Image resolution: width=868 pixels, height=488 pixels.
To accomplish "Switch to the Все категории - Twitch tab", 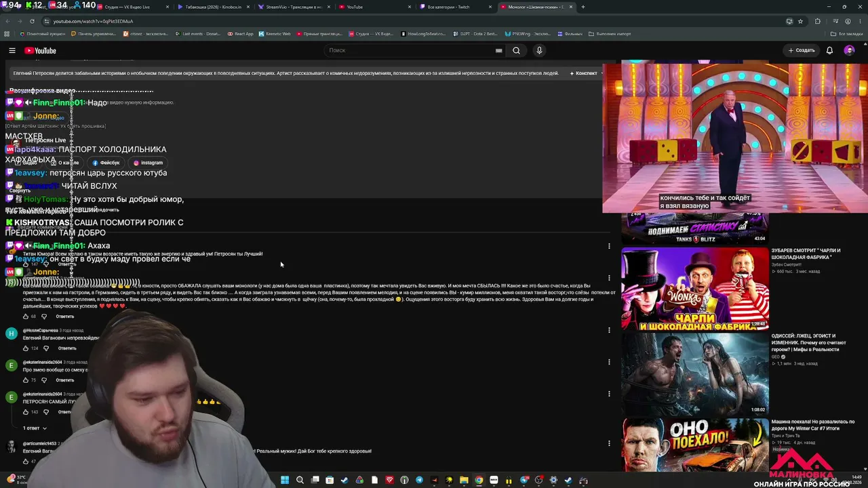I will point(455,7).
